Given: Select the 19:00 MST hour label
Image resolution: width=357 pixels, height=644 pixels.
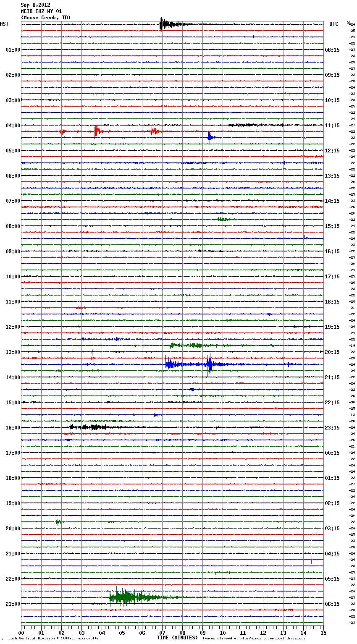Looking at the screenshot, I should (x=13, y=503).
